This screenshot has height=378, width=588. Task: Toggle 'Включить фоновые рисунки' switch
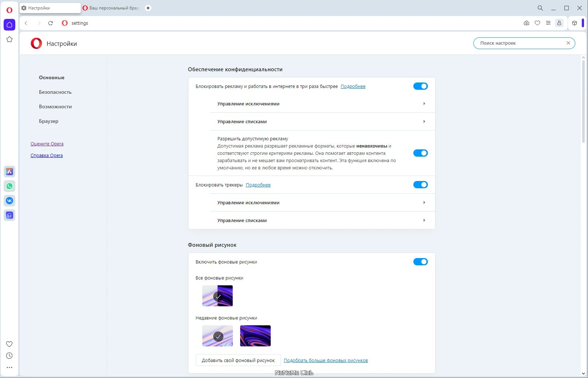tap(421, 262)
